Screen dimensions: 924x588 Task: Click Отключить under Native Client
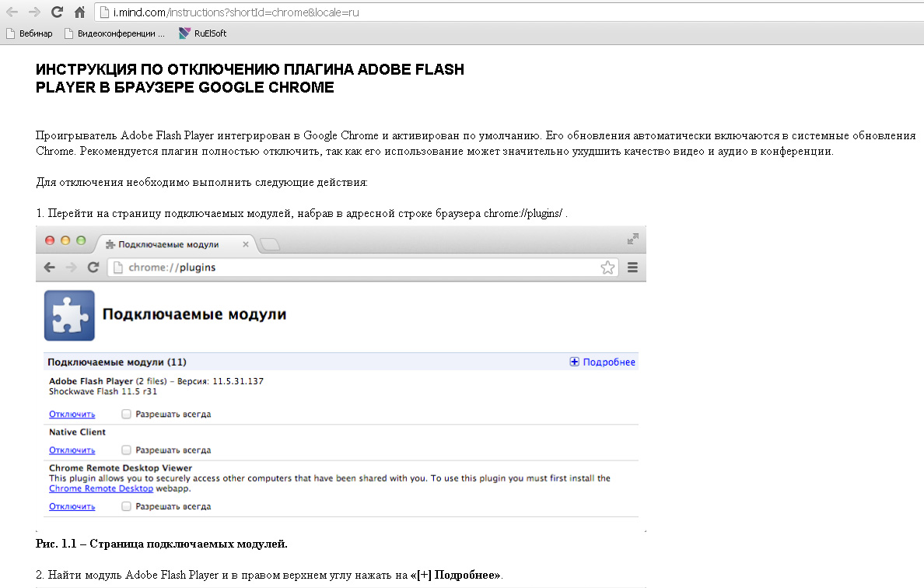click(x=72, y=450)
